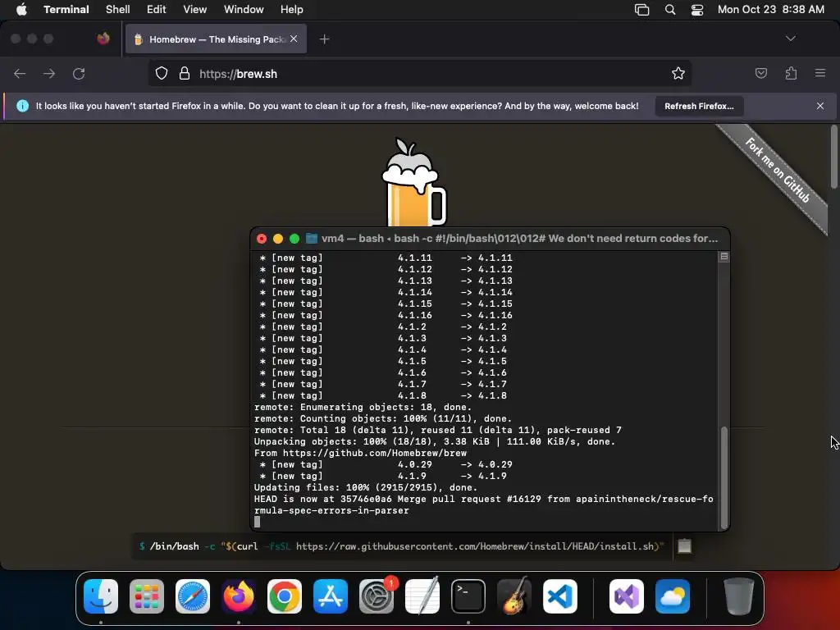
Task: Open TextEdit from the Dock
Action: coord(422,596)
